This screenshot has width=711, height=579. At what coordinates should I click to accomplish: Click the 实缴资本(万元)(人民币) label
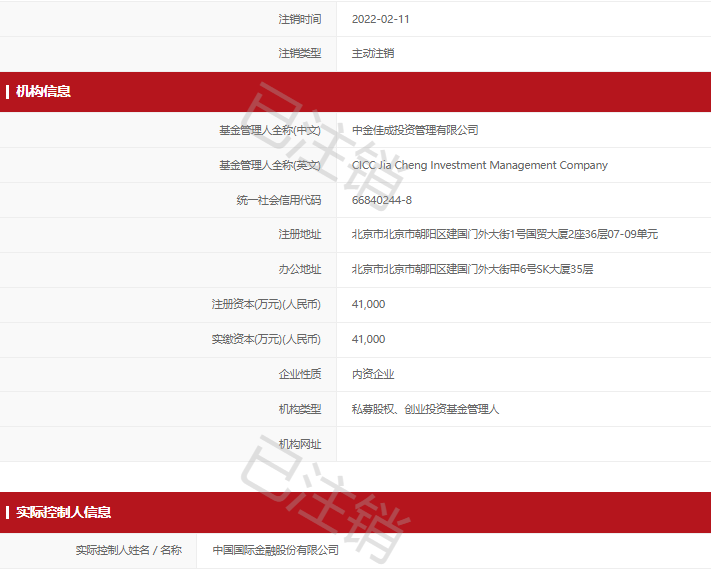pyautogui.click(x=266, y=339)
